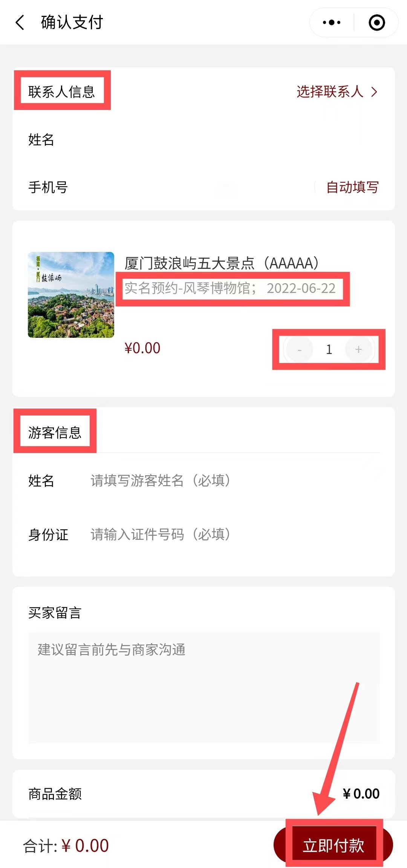Tap the product title 厦门鼓浪屿五大景点
The image size is (407, 868).
tap(222, 263)
